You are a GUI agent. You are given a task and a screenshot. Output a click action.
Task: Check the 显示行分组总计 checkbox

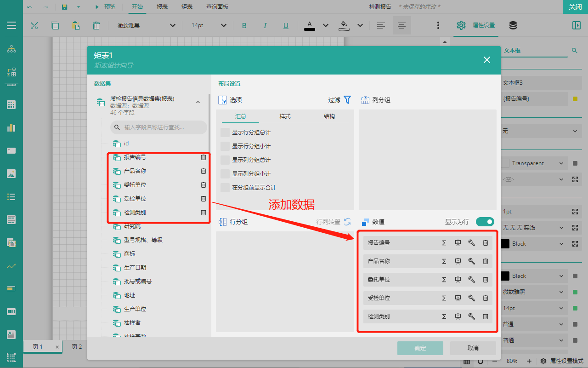coord(225,132)
